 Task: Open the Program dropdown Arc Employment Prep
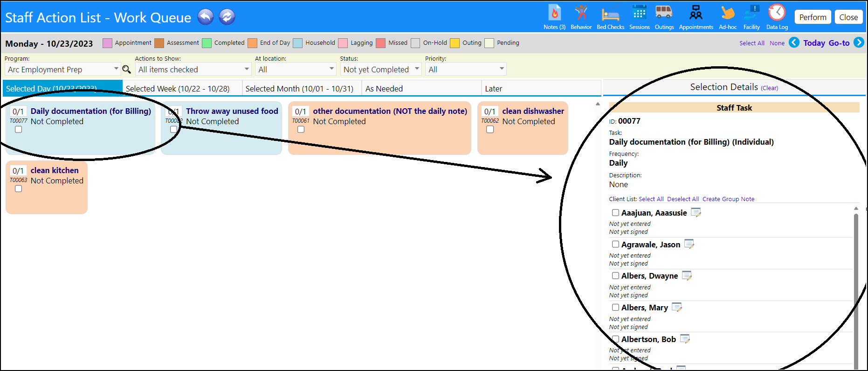62,69
